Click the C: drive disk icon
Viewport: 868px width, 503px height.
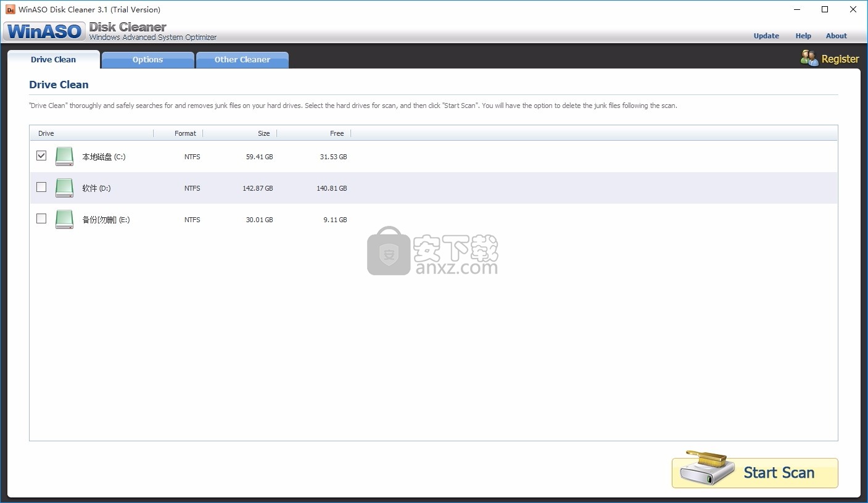click(64, 156)
